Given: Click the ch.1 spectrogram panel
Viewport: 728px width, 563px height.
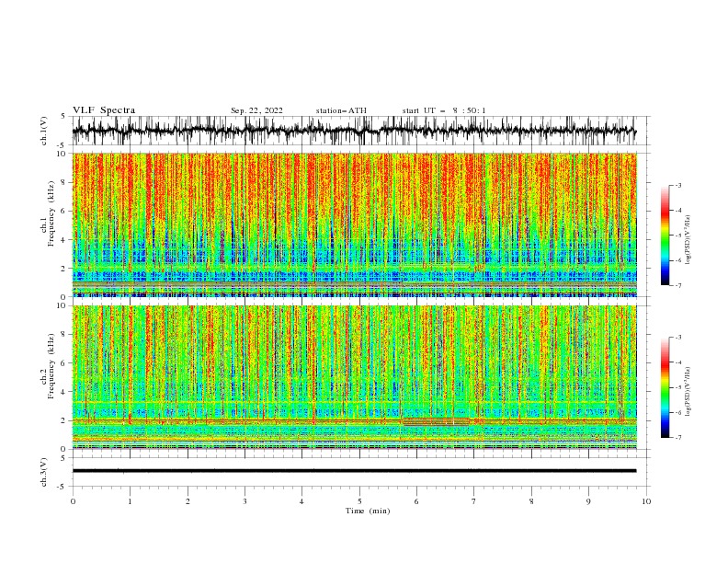Looking at the screenshot, I should coord(355,224).
